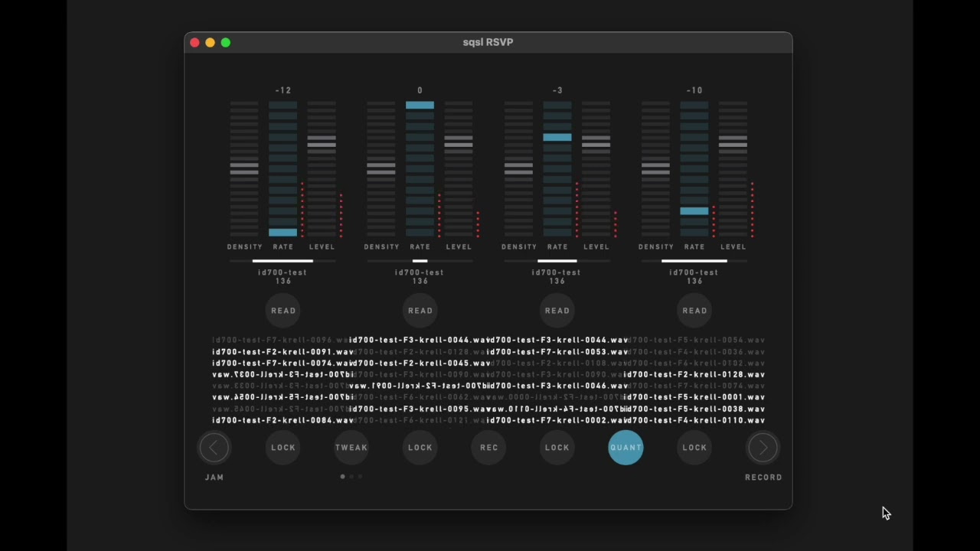Click id700-test 136 label under -10 channel
The height and width of the screenshot is (551, 980).
694,276
